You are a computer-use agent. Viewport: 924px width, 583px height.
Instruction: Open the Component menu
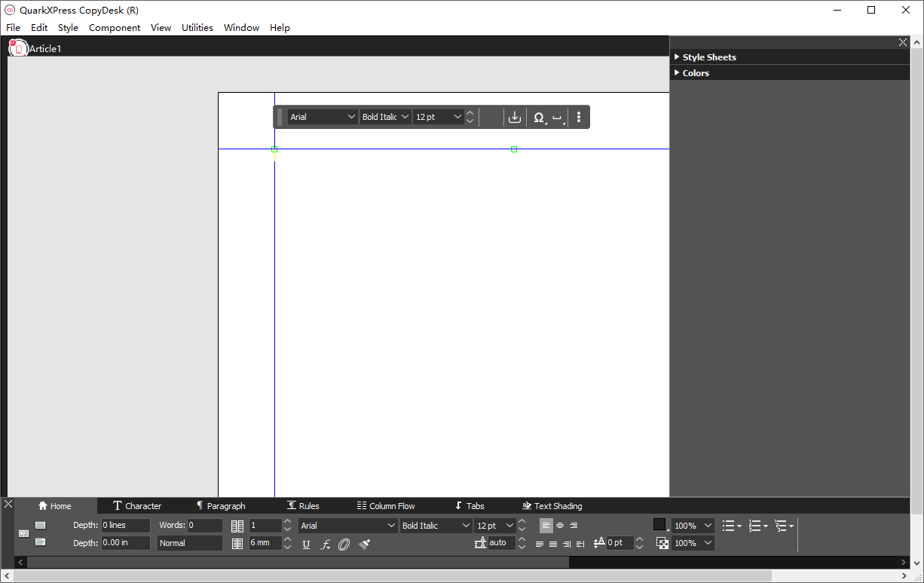[x=115, y=27]
